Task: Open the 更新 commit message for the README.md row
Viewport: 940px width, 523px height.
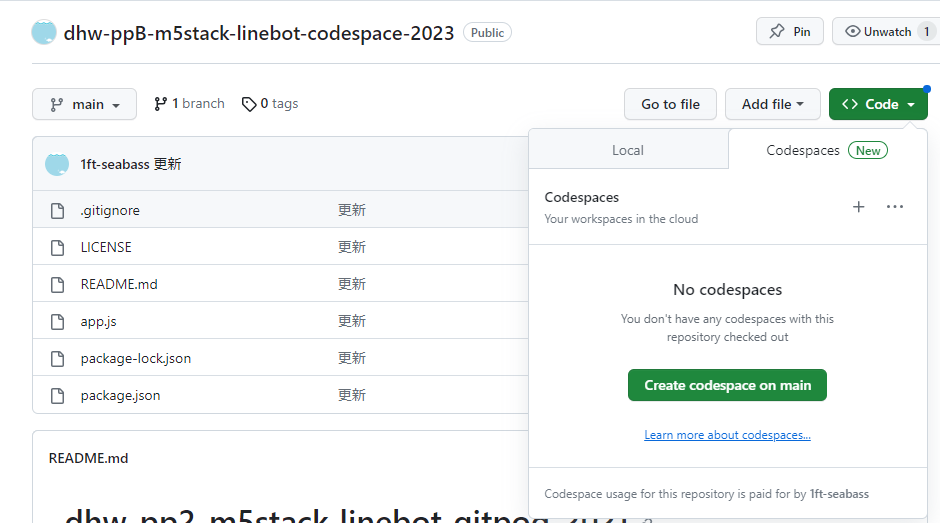Action: pos(352,284)
